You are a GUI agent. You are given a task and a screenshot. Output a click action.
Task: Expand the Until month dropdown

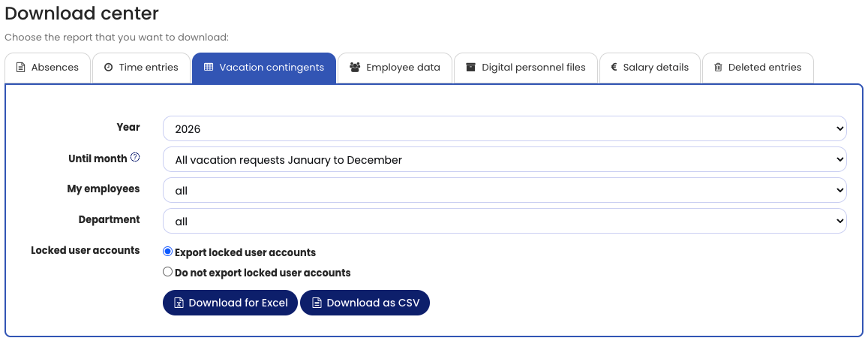coord(504,160)
